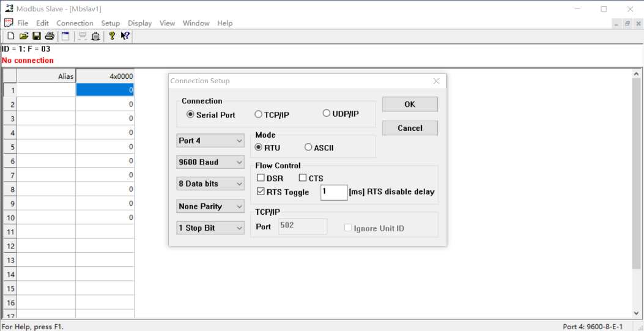
Task: Click the RTS disable delay input field
Action: pyautogui.click(x=334, y=192)
